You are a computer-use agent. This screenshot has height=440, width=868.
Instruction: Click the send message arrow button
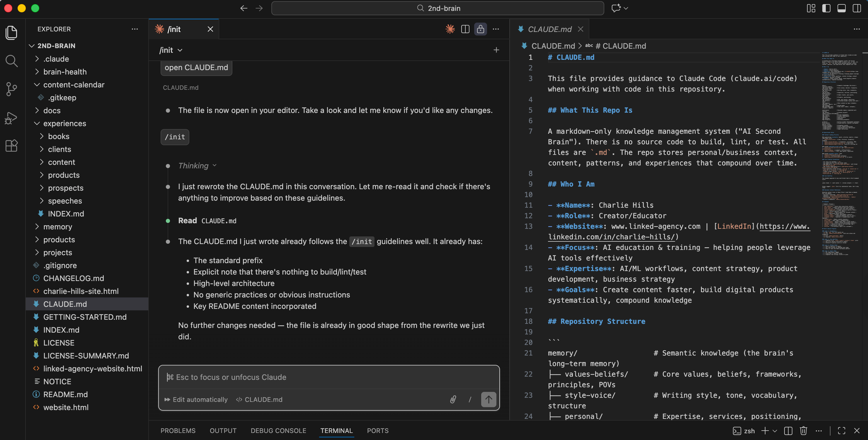point(488,400)
